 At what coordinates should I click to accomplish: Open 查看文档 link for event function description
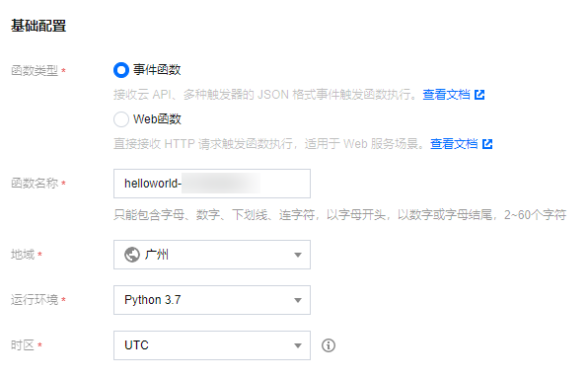pos(446,95)
